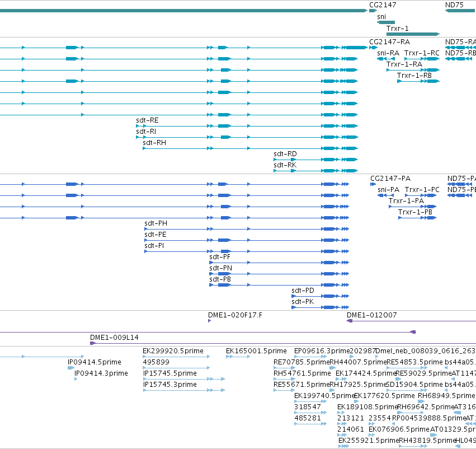Click the sni-RA transcript label
476x449 pixels.
pyautogui.click(x=388, y=53)
